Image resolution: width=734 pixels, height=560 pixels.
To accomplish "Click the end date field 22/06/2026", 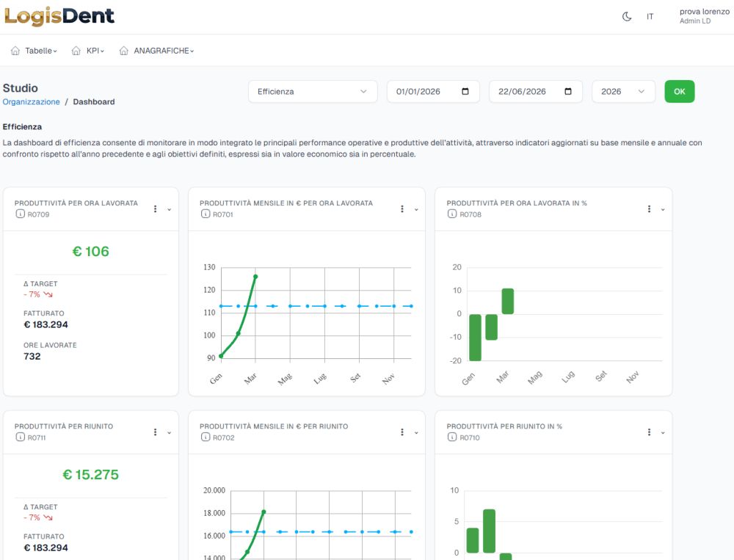I will click(x=536, y=91).
